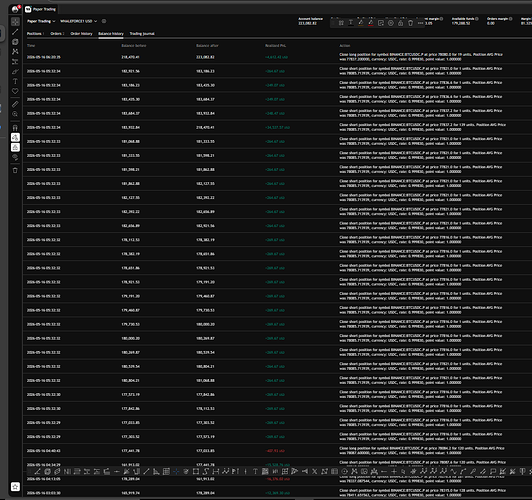532x500 pixels.
Task: Open the three-dots more menu in floating toolbar
Action: [420, 23]
